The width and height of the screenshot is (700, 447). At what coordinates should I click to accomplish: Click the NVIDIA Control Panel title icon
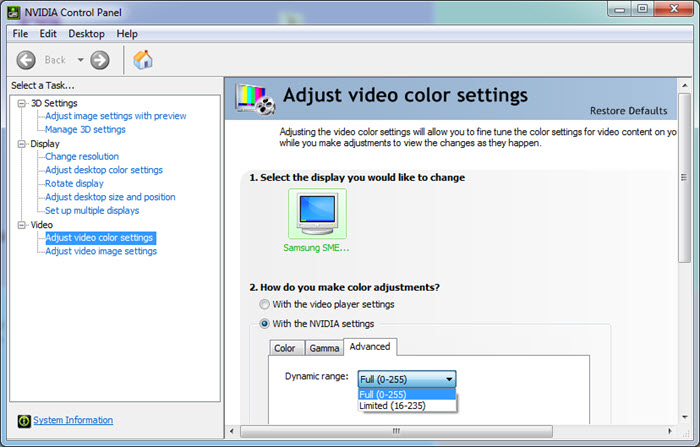click(14, 13)
